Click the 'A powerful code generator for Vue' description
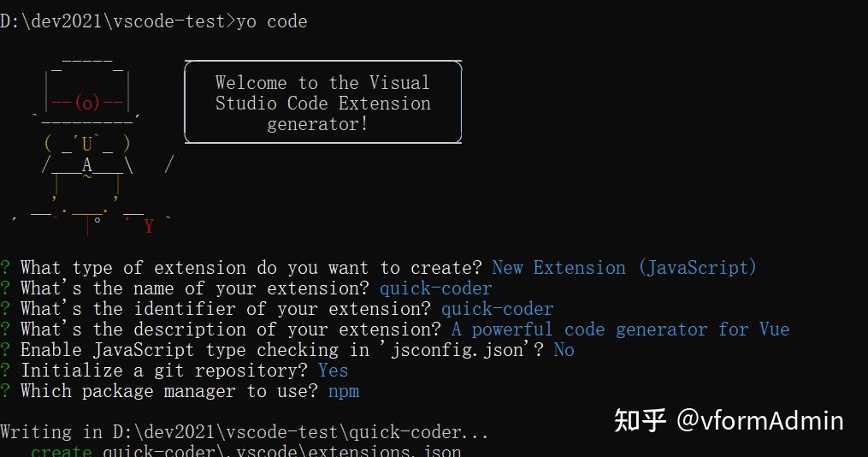 point(620,329)
